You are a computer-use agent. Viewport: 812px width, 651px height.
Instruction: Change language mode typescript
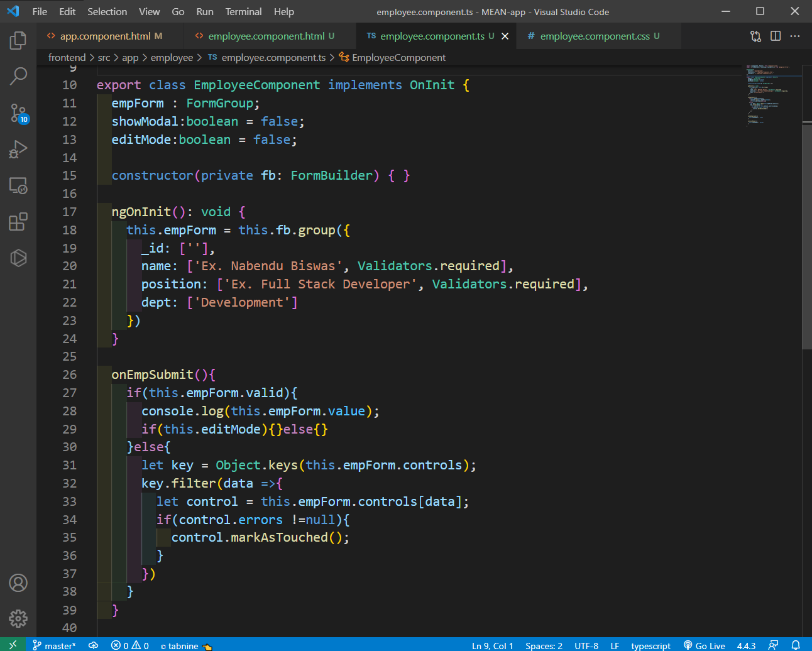click(x=650, y=645)
